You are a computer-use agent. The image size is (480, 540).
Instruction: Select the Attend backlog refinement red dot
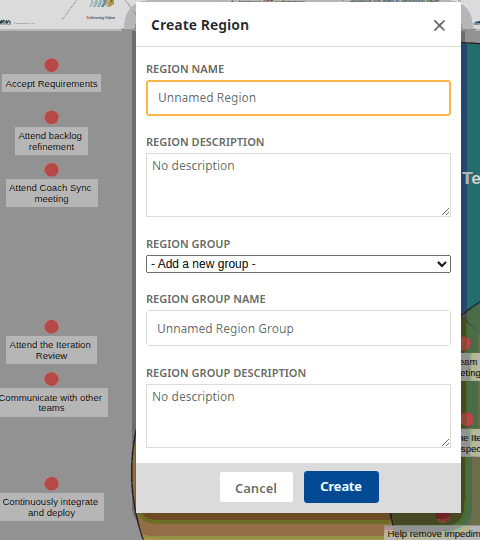[51, 117]
